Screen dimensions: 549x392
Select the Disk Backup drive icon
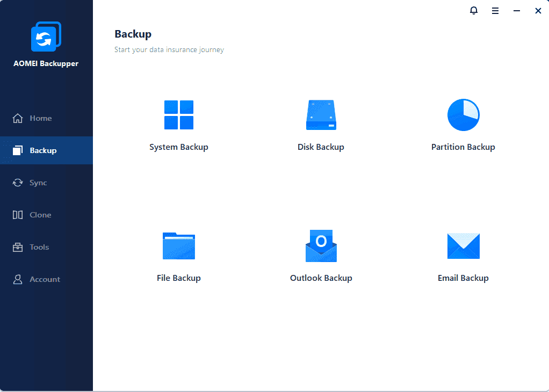[321, 115]
